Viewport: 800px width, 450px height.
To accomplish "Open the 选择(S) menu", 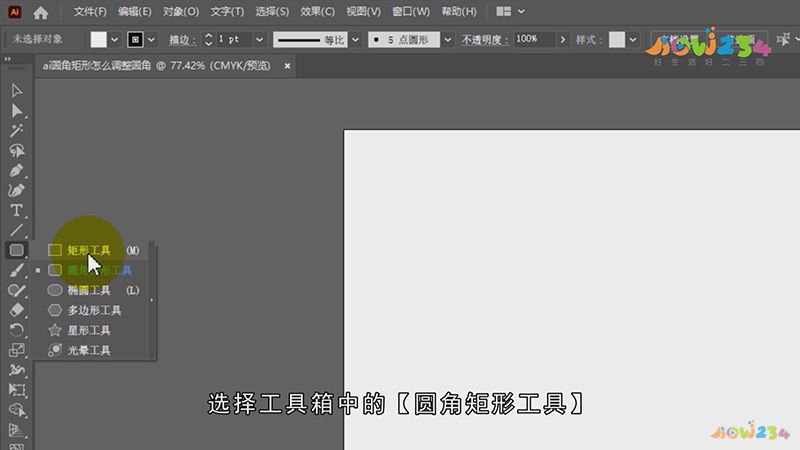I will coord(272,11).
